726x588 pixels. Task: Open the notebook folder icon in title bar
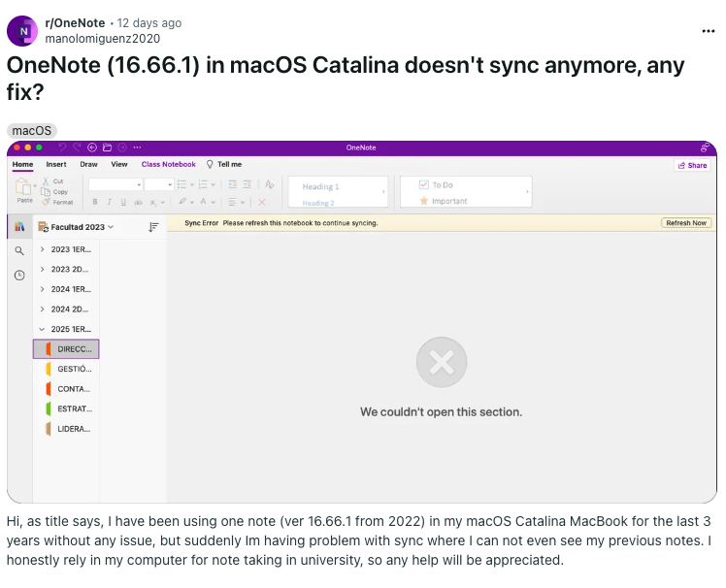[x=107, y=147]
